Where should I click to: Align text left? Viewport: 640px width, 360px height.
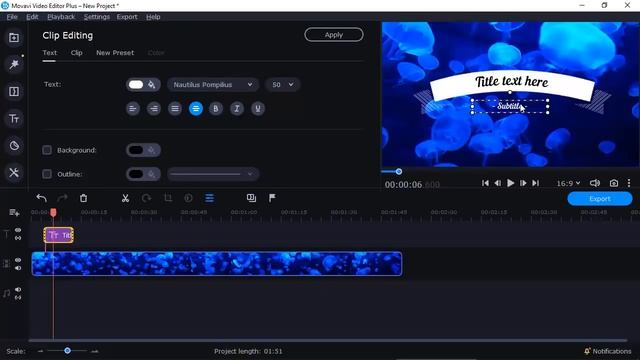pos(133,109)
